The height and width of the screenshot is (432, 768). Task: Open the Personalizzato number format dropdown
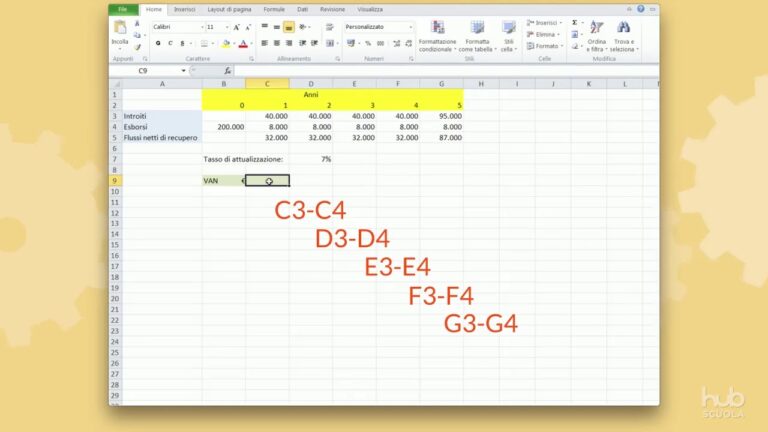(410, 27)
